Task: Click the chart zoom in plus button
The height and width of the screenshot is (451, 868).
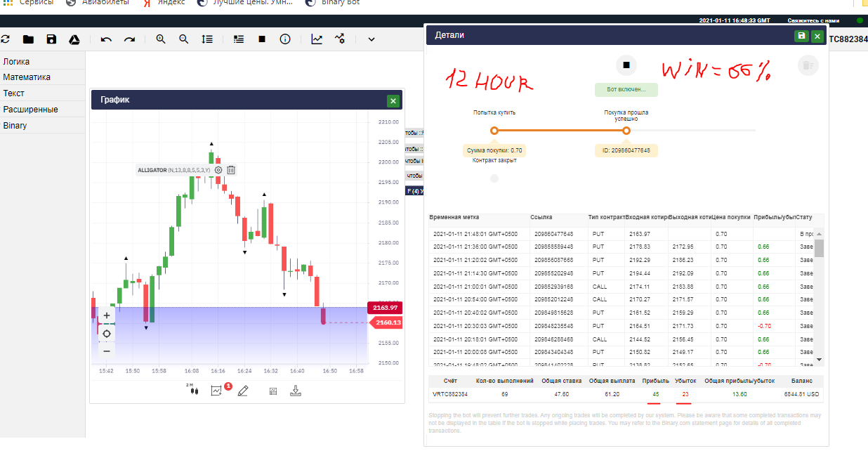Action: 107,315
